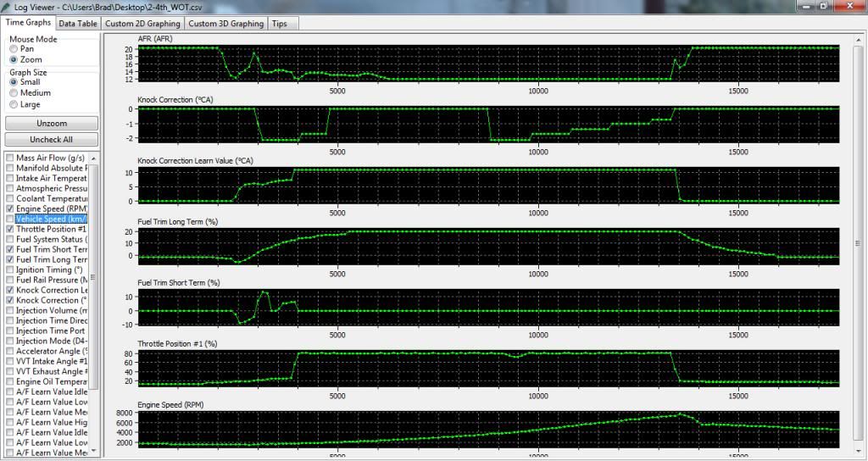Switch to the Data Table tab
The width and height of the screenshot is (868, 461).
[78, 24]
